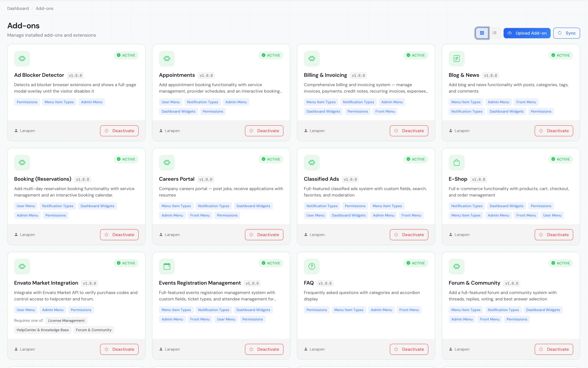Screen dimensions: 588x368
Task: Click the License Management requirement tag
Action: [66, 320]
